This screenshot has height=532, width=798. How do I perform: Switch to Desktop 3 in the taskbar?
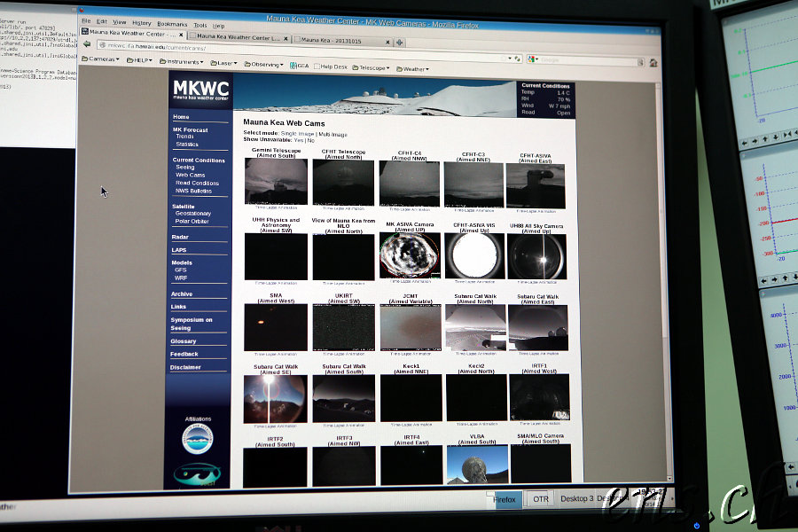[x=576, y=499]
